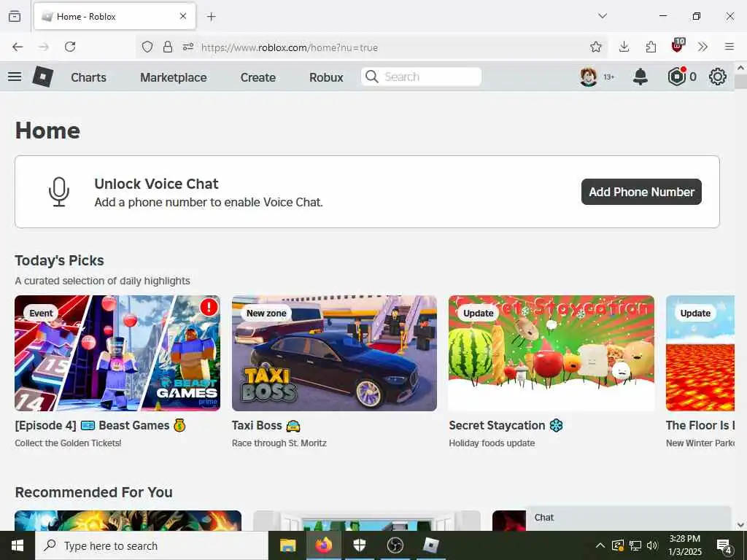Image resolution: width=747 pixels, height=560 pixels.
Task: Open OBS Studio from the taskbar
Action: click(x=395, y=545)
